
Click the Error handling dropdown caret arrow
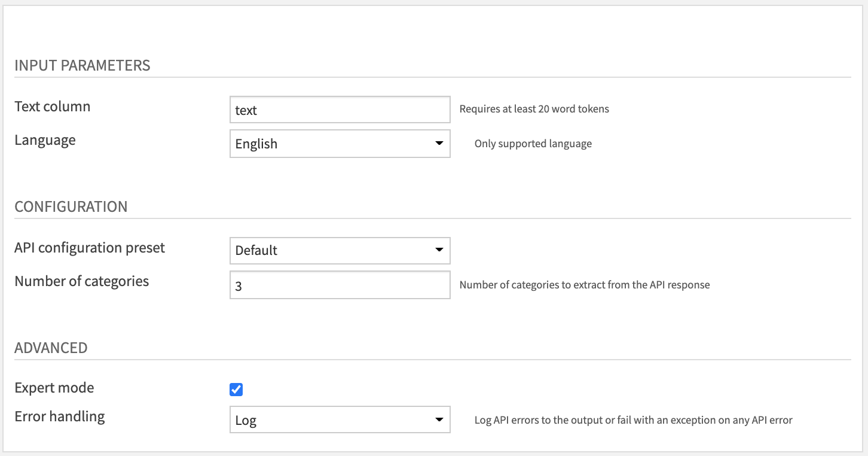click(439, 419)
